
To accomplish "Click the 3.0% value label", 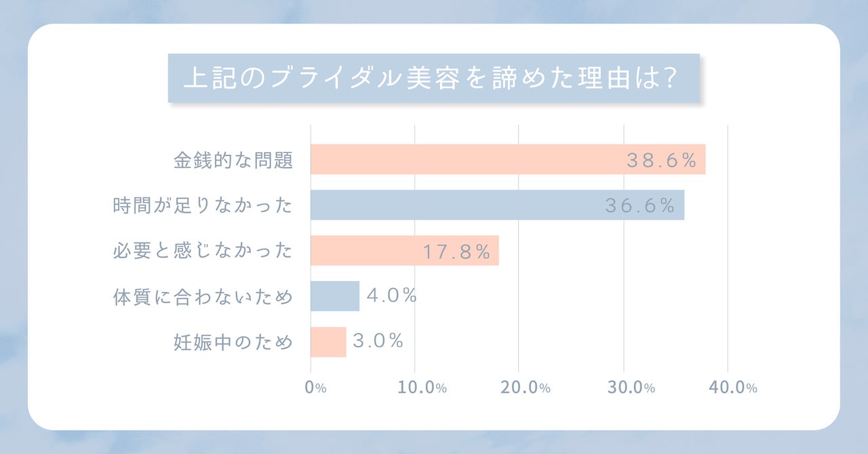I will pyautogui.click(x=378, y=341).
